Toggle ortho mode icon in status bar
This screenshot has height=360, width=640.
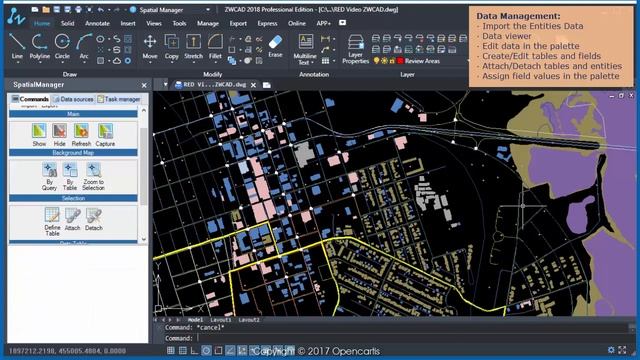[194, 350]
